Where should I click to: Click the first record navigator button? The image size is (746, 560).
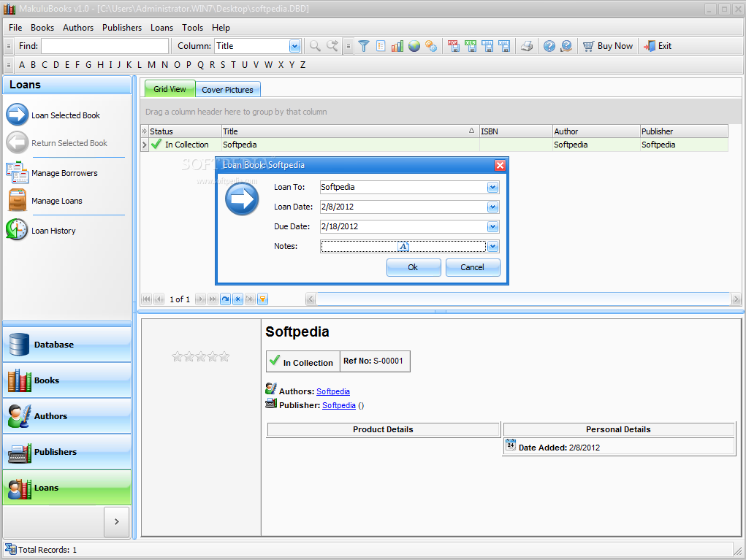147,299
